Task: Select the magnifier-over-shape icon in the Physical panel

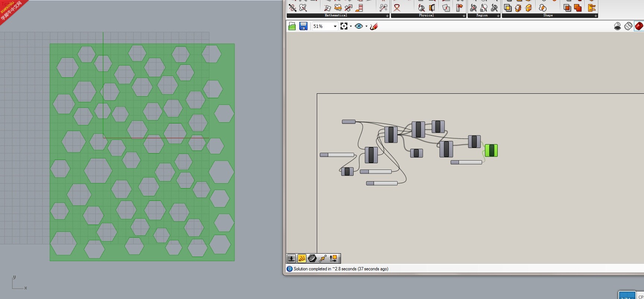Action: [421, 8]
